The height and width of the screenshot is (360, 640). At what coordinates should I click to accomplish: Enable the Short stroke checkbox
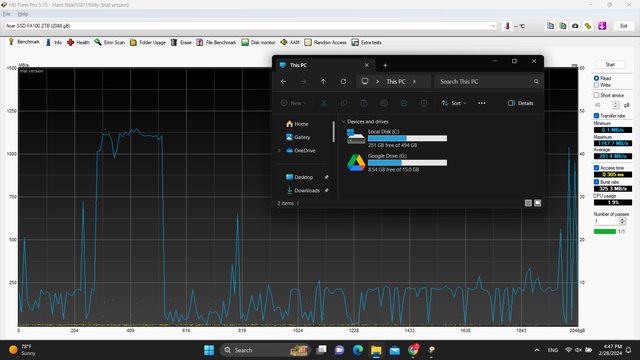point(596,95)
